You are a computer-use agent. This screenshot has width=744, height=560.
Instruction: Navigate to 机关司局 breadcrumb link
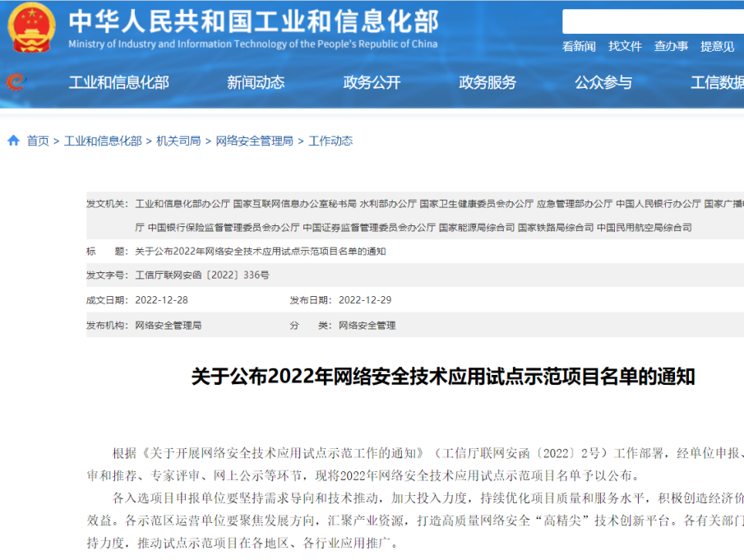(178, 141)
